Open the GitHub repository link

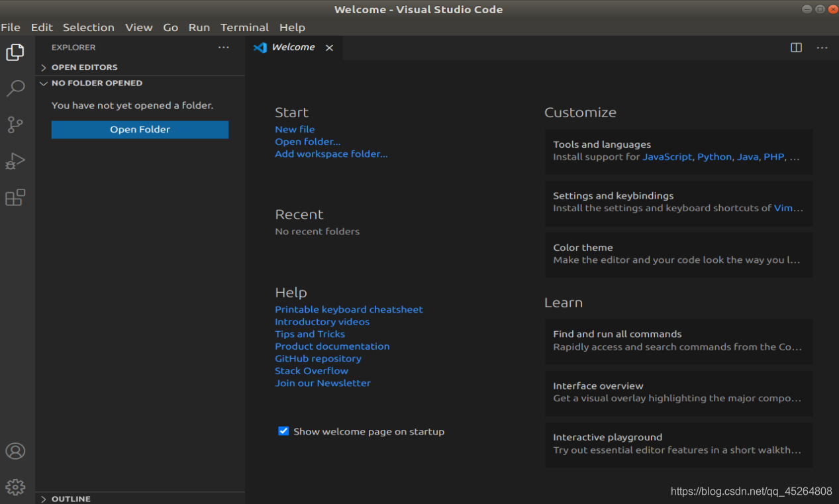click(x=318, y=358)
